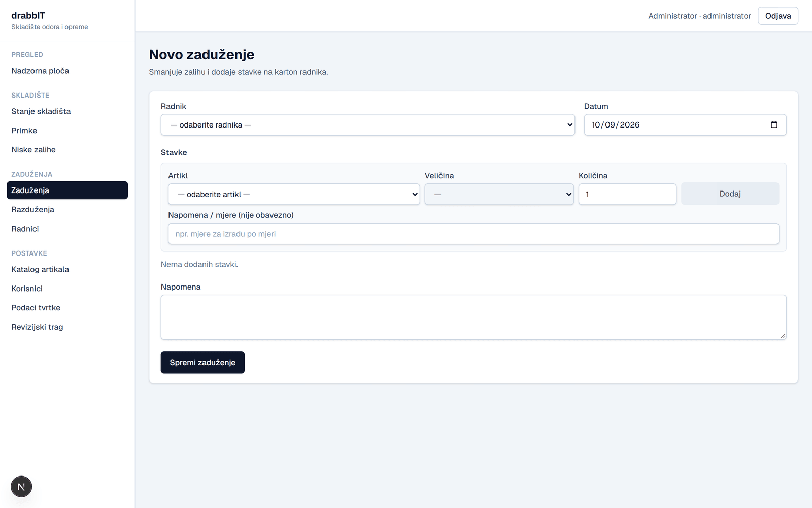Open the calendar picker icon in Datum field
Screen dimensions: 812x508
click(774, 125)
